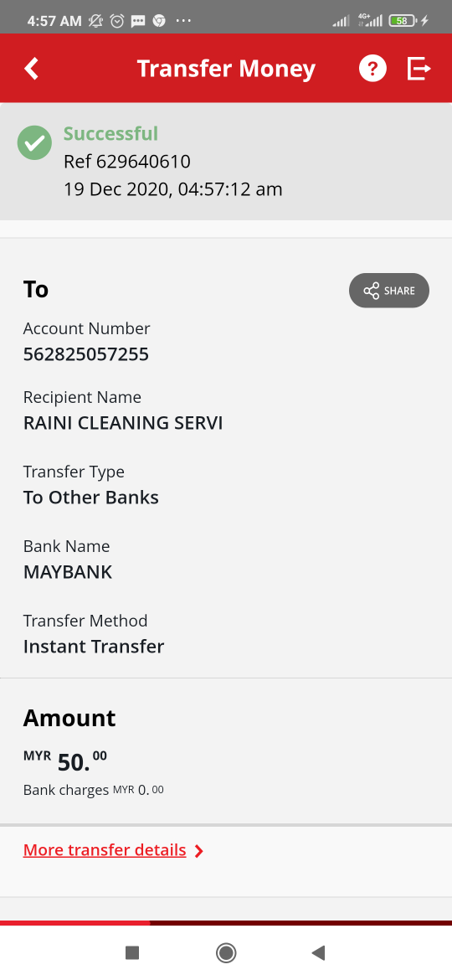
Task: Tap the SHARE button
Action: coord(389,291)
